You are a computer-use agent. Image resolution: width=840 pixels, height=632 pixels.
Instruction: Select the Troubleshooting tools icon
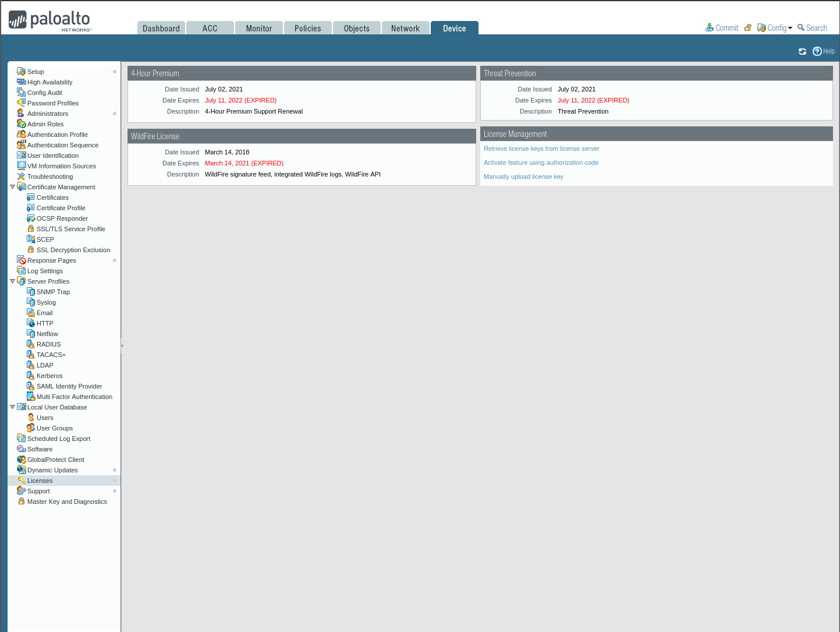pyautogui.click(x=21, y=176)
